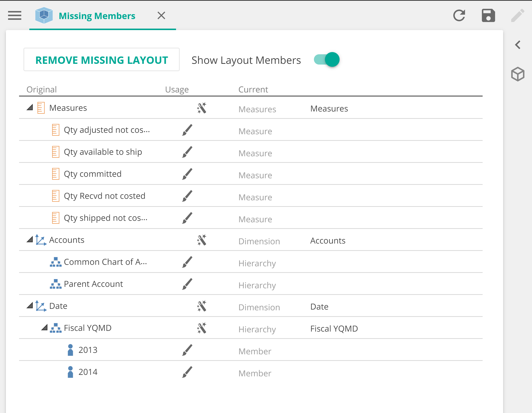
Task: Click the brush icon for member 2014
Action: click(x=187, y=372)
